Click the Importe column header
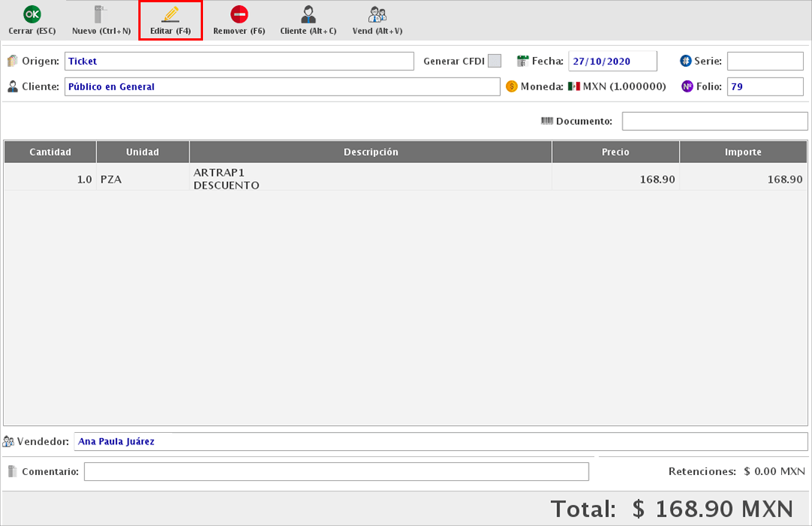812x526 pixels. [x=743, y=153]
